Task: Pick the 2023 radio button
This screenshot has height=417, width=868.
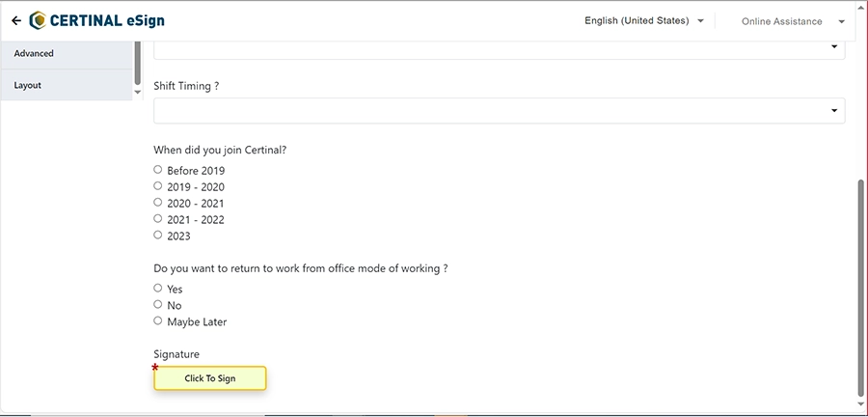Action: (x=158, y=235)
